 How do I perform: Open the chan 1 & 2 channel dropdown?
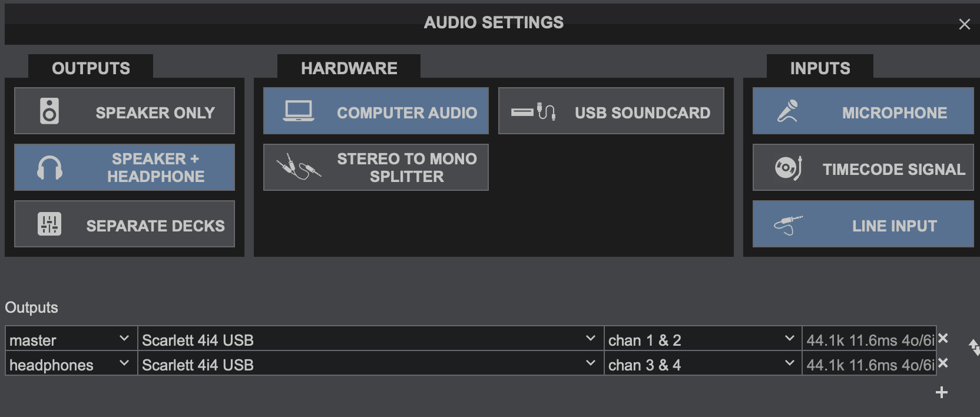click(789, 339)
